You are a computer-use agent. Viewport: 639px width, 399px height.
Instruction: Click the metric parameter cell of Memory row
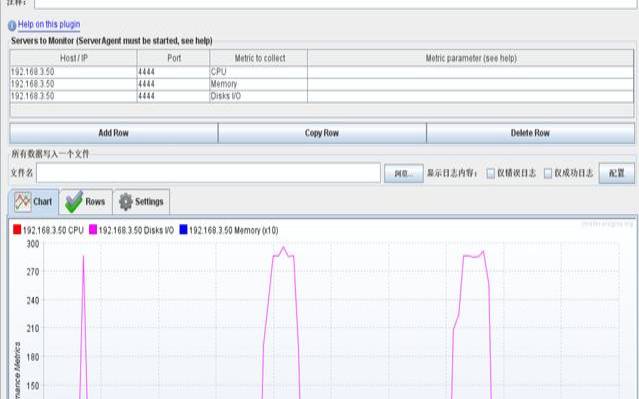pos(471,84)
